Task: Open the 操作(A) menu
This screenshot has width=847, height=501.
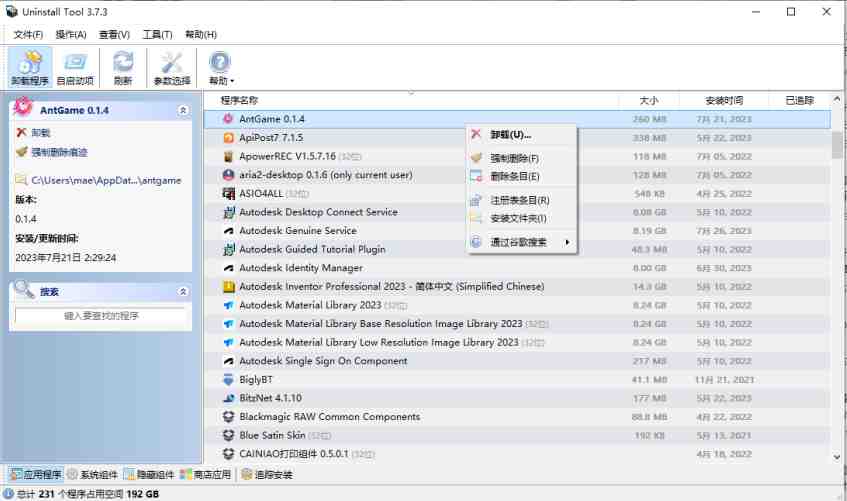Action: click(x=71, y=35)
